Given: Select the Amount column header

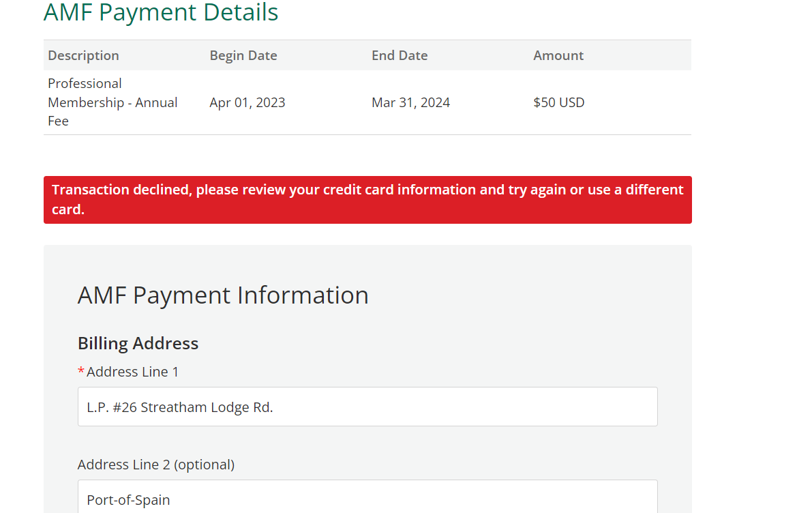Looking at the screenshot, I should tap(558, 55).
